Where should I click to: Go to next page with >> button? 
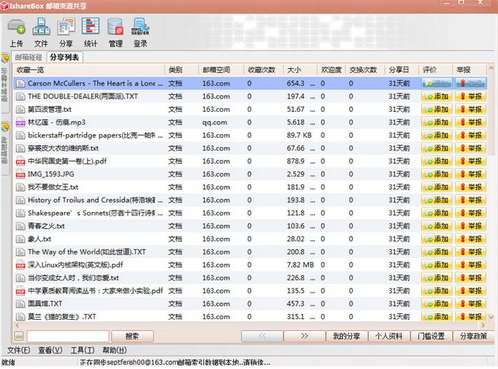(x=304, y=336)
